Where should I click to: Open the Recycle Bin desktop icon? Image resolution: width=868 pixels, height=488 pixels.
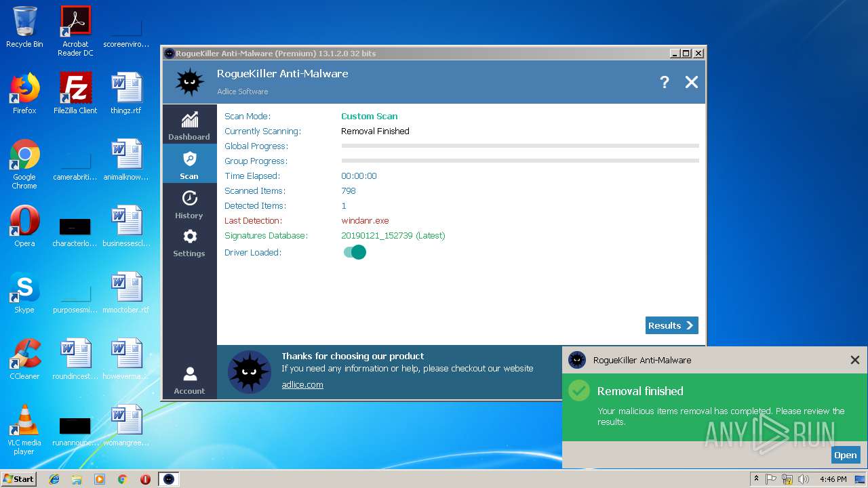click(24, 27)
